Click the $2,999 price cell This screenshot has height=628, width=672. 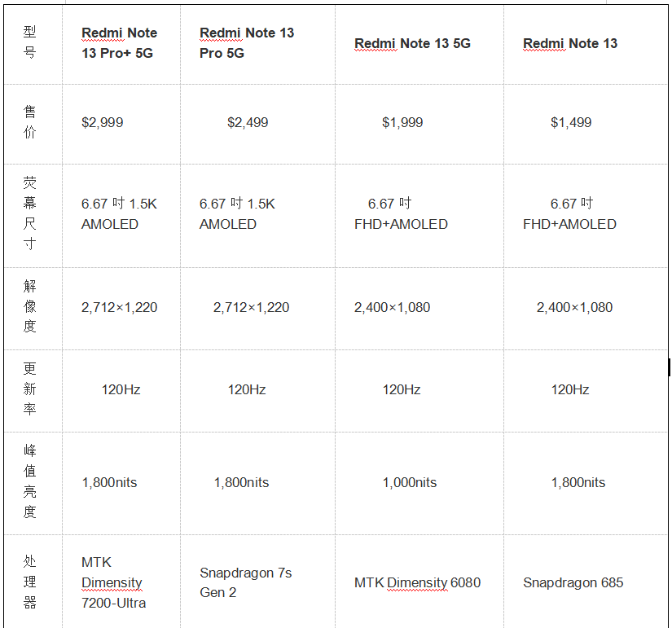click(103, 123)
